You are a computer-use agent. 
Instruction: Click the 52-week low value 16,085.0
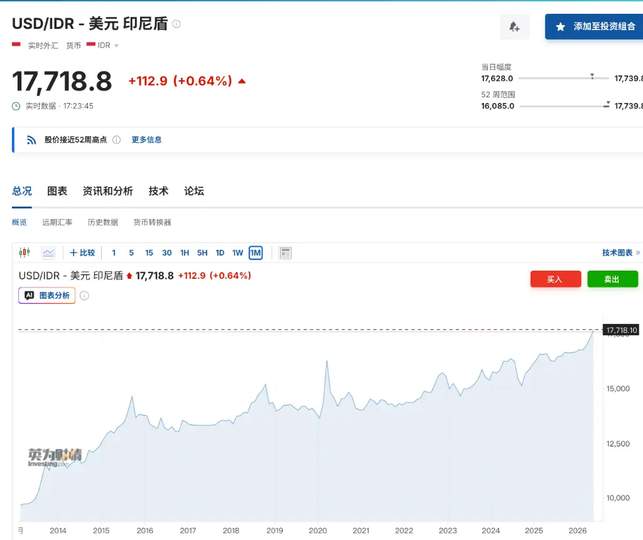(x=497, y=106)
